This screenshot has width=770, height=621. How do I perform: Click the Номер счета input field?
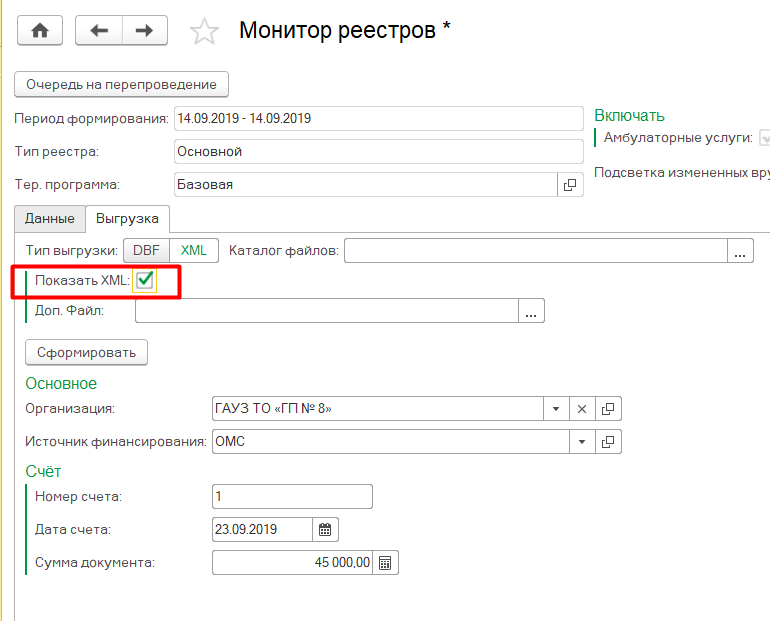tap(292, 496)
